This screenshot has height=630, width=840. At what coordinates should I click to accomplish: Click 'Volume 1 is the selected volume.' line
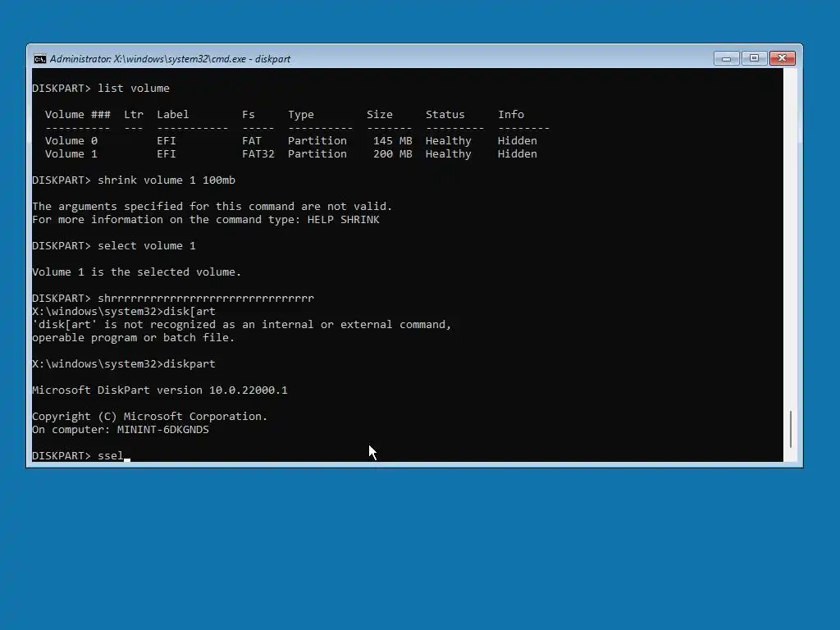tap(137, 272)
